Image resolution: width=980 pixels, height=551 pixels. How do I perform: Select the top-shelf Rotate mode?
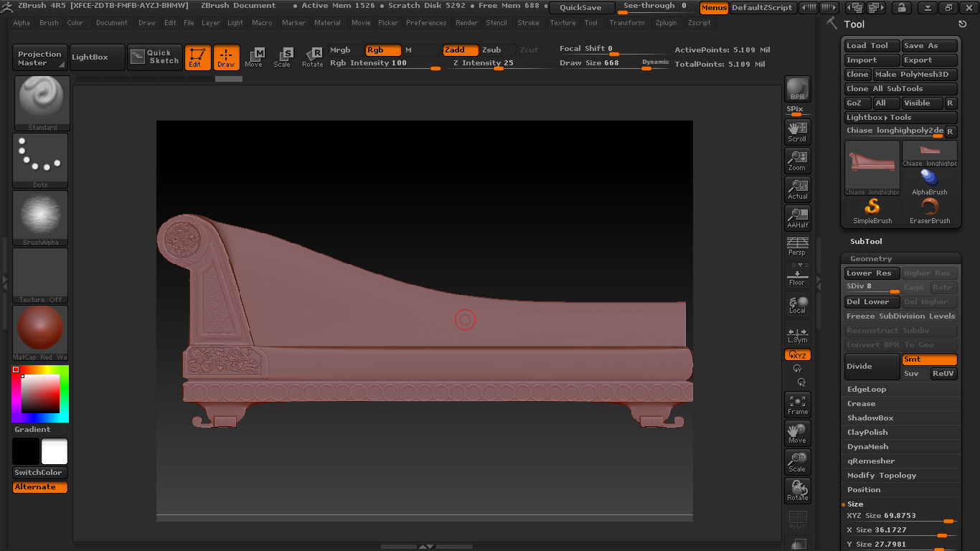pos(312,57)
